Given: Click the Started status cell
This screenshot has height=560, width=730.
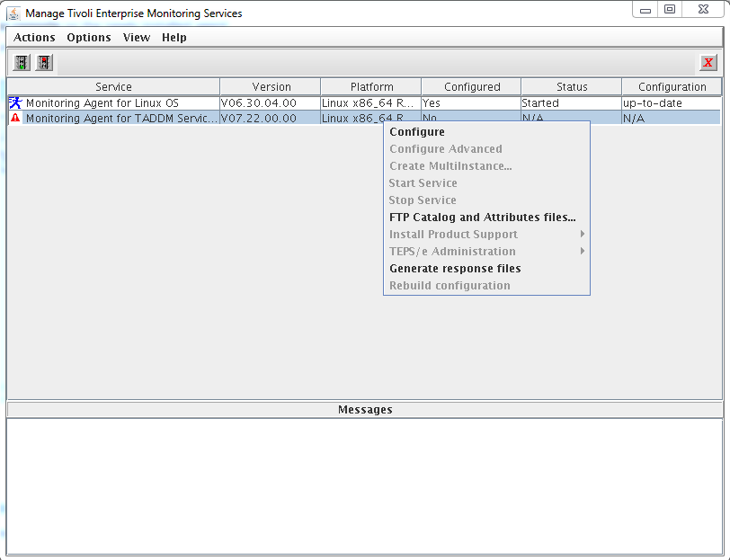Looking at the screenshot, I should [x=571, y=102].
